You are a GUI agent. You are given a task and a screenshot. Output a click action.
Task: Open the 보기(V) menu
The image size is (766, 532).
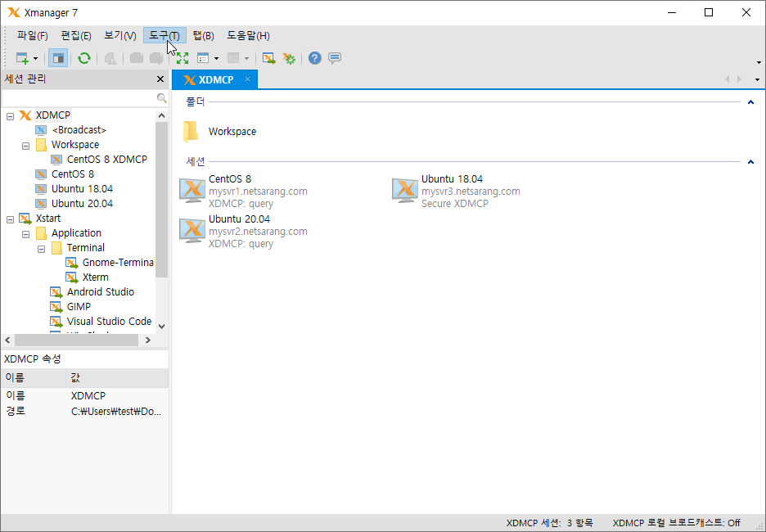120,36
